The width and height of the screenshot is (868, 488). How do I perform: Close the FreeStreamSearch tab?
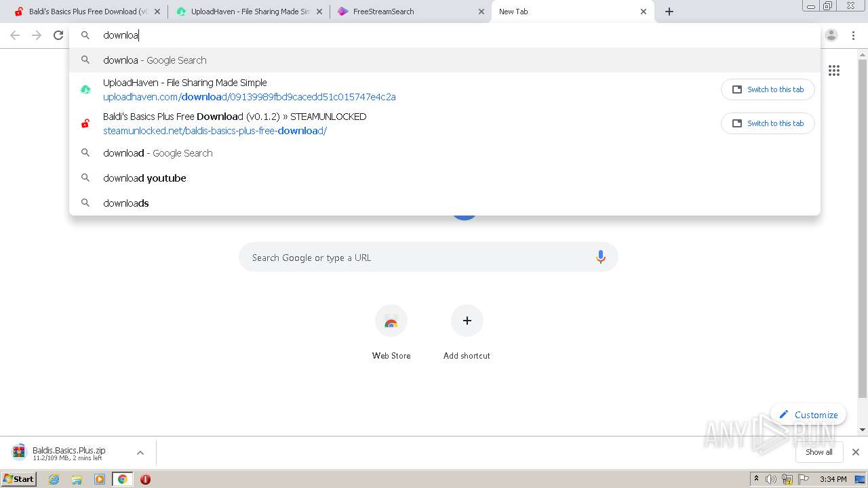tap(481, 12)
